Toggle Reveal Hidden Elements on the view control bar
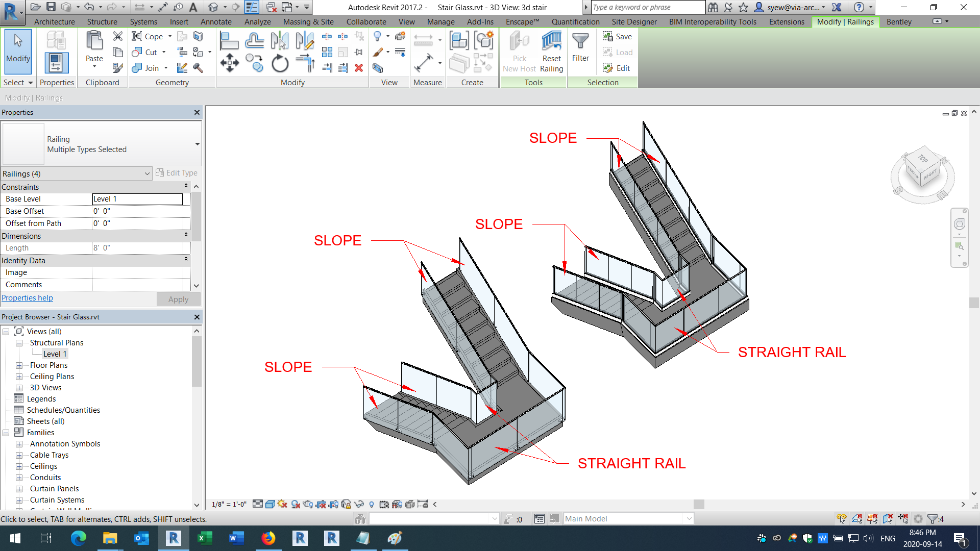This screenshot has height=551, width=980. click(371, 504)
